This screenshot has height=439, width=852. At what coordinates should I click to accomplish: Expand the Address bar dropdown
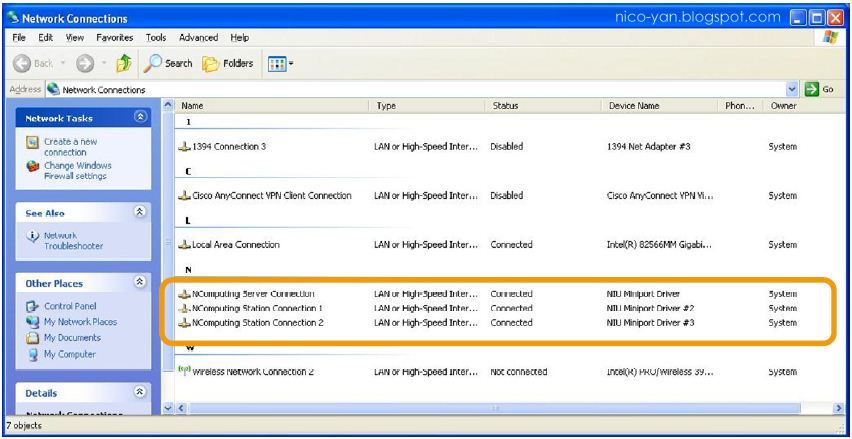792,89
